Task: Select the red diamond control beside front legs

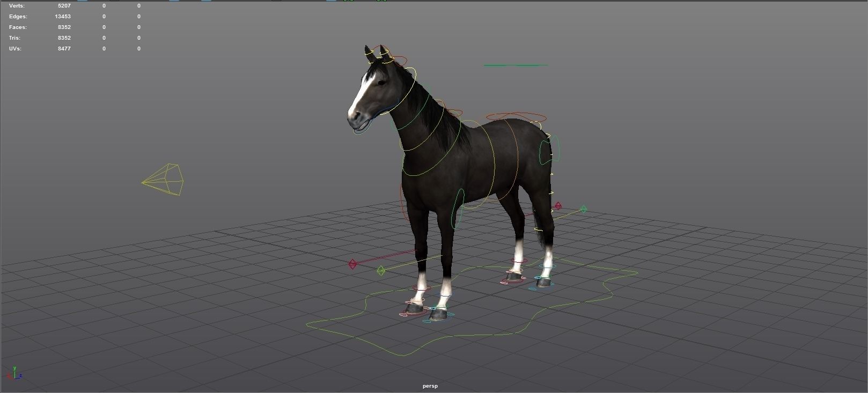Action: tap(352, 264)
